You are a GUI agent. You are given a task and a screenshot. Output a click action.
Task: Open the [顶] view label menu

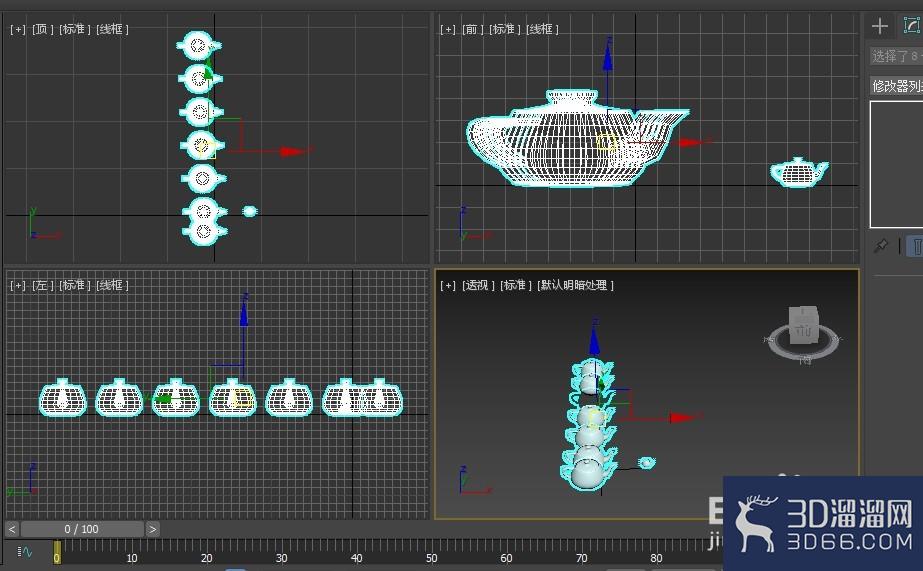point(42,29)
